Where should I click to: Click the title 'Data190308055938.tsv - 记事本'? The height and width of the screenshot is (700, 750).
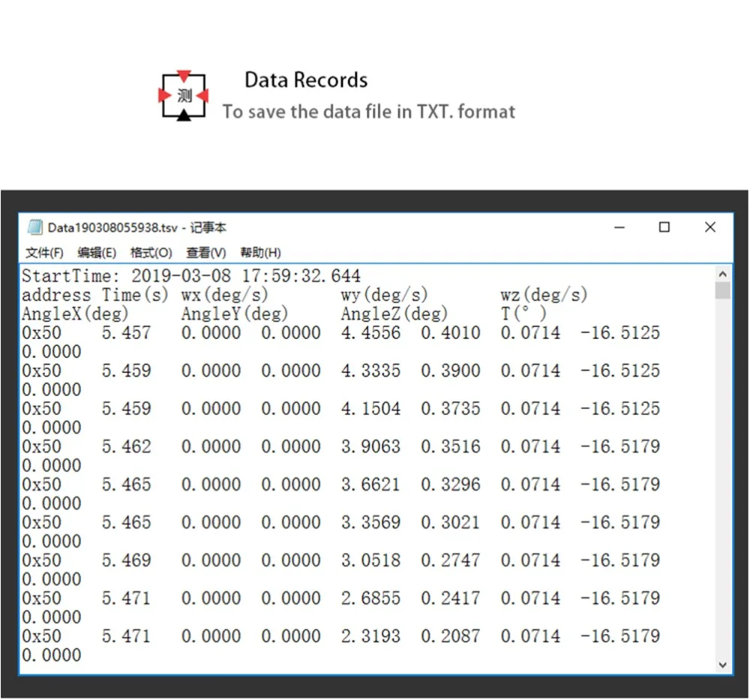click(x=136, y=227)
